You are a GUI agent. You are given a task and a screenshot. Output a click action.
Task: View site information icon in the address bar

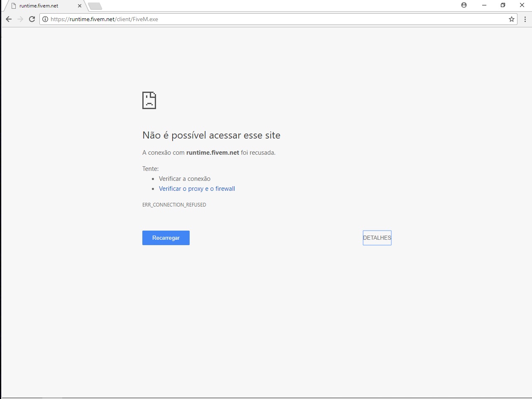click(45, 19)
